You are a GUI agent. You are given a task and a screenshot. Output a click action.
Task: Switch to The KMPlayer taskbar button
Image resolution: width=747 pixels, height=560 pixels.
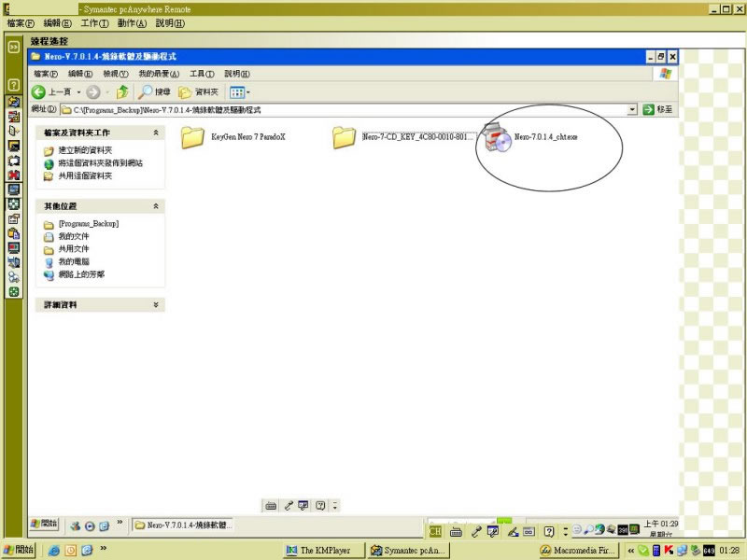point(324,551)
